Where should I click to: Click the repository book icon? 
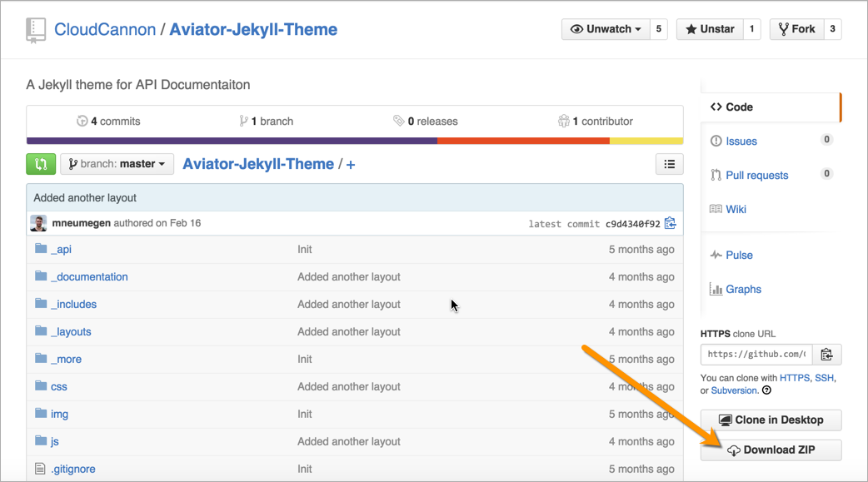click(x=36, y=30)
